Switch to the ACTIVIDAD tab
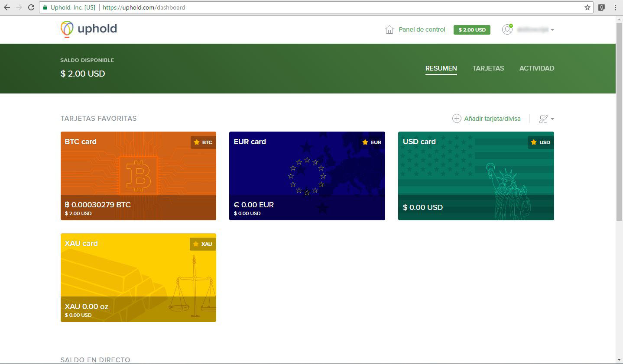The height and width of the screenshot is (364, 623). tap(536, 68)
